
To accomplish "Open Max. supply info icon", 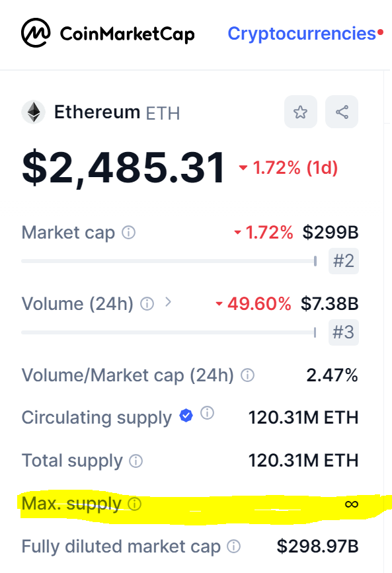I will [x=134, y=504].
